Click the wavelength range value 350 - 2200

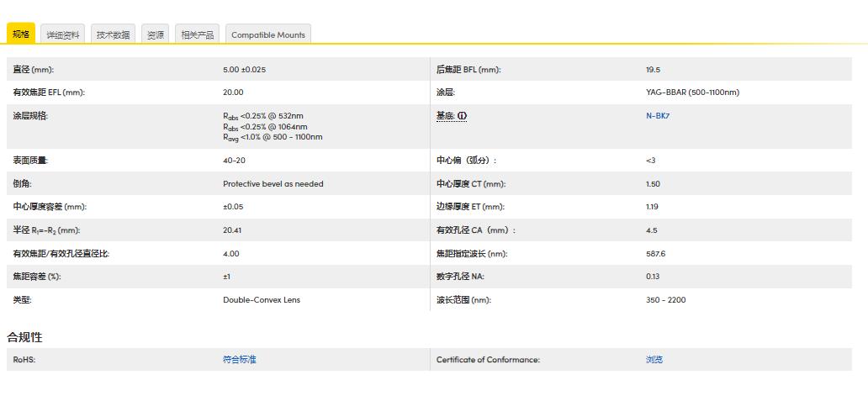(665, 299)
